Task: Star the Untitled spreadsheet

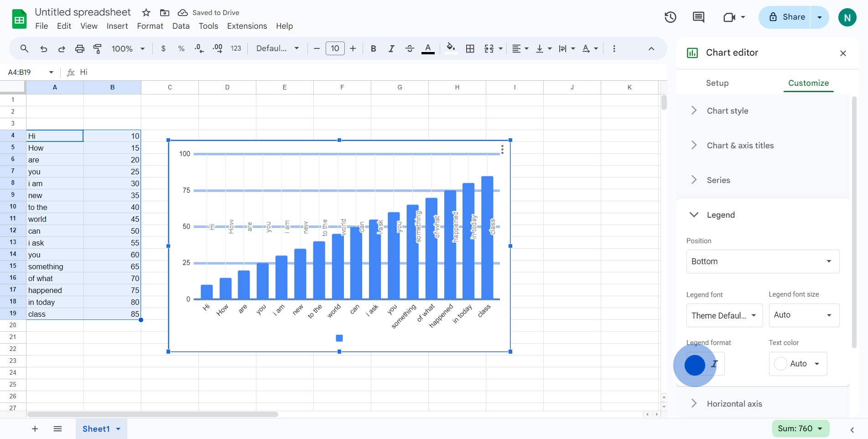Action: point(146,13)
